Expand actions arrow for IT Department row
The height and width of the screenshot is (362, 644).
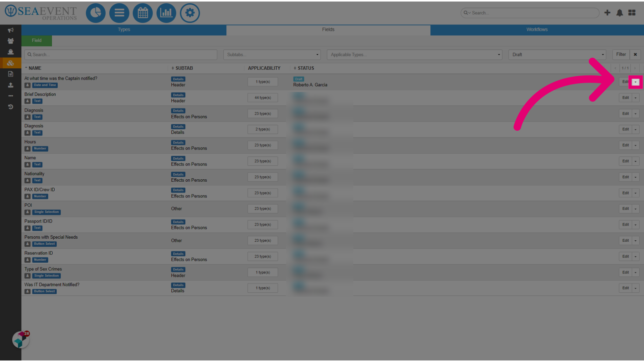[636, 288]
